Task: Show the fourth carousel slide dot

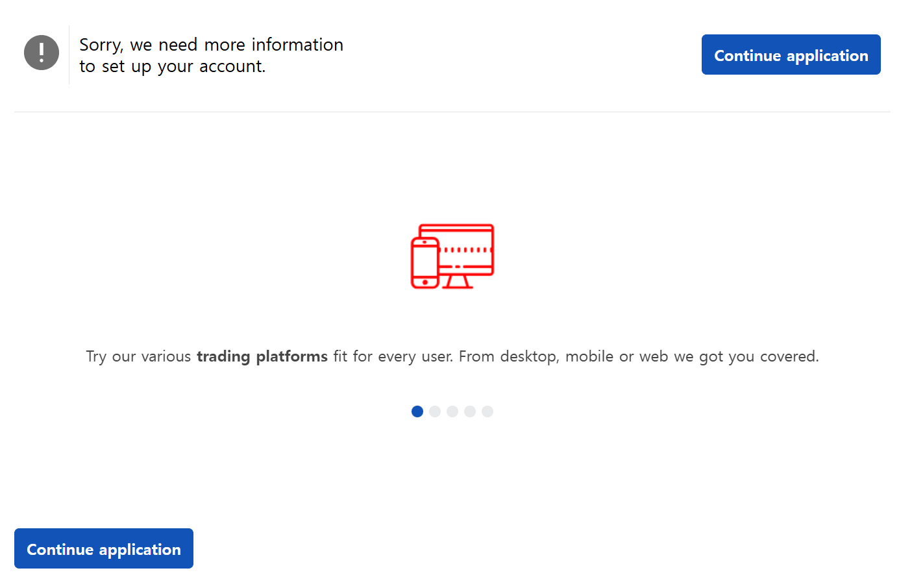Action: tap(470, 411)
